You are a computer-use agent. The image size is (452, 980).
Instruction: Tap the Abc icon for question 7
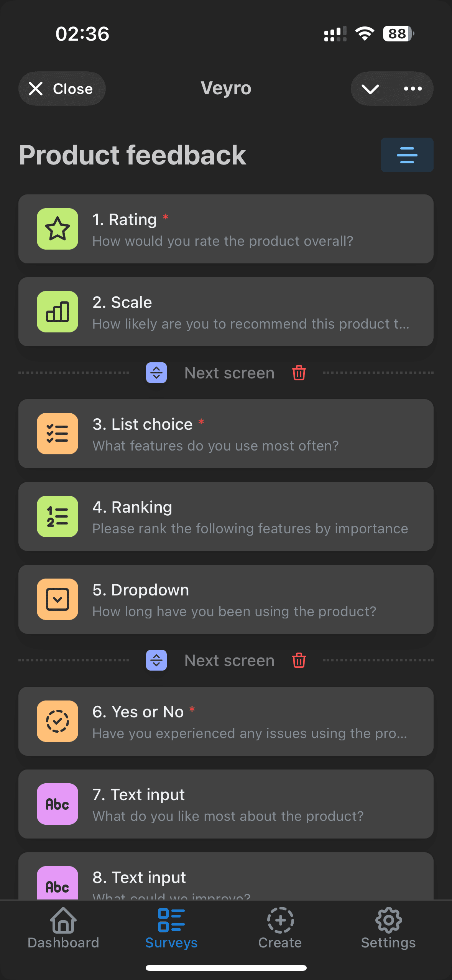pyautogui.click(x=58, y=804)
